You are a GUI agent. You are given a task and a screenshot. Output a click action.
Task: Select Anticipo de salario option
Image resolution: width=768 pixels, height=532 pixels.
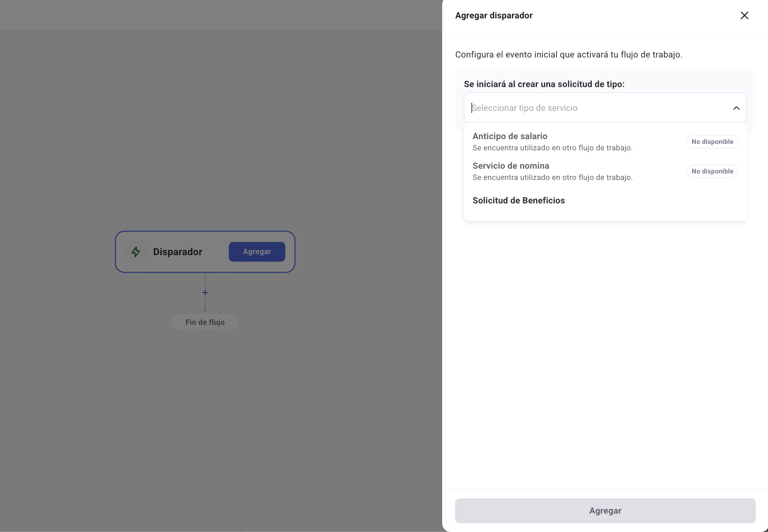point(510,136)
